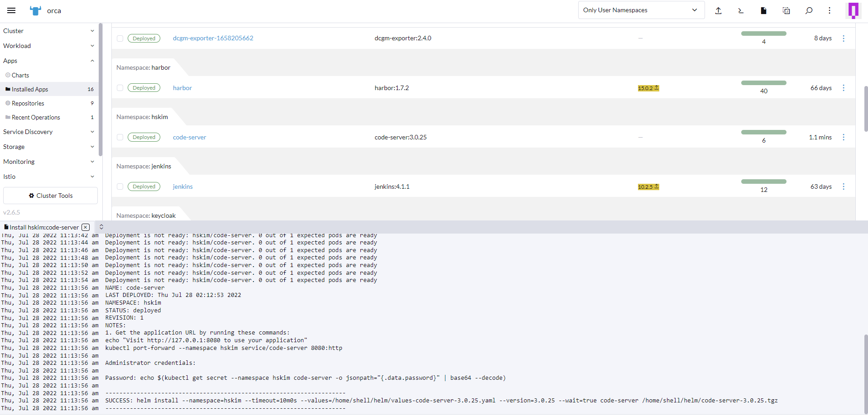This screenshot has width=868, height=416.
Task: Open the user avatar menu
Action: click(x=853, y=10)
